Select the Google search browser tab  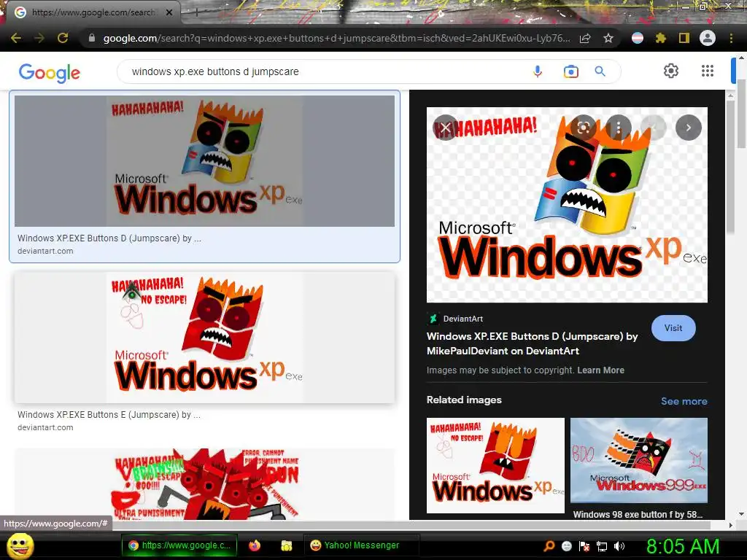91,12
